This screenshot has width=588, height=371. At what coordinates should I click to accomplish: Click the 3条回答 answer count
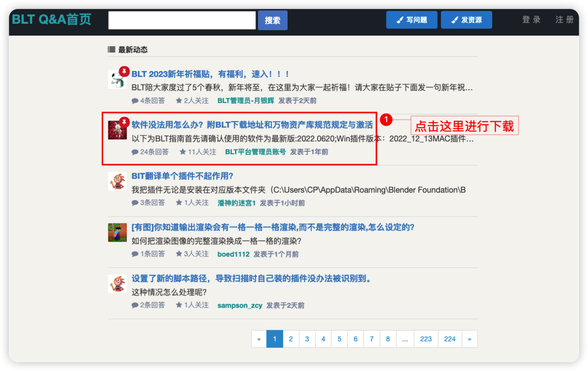152,203
